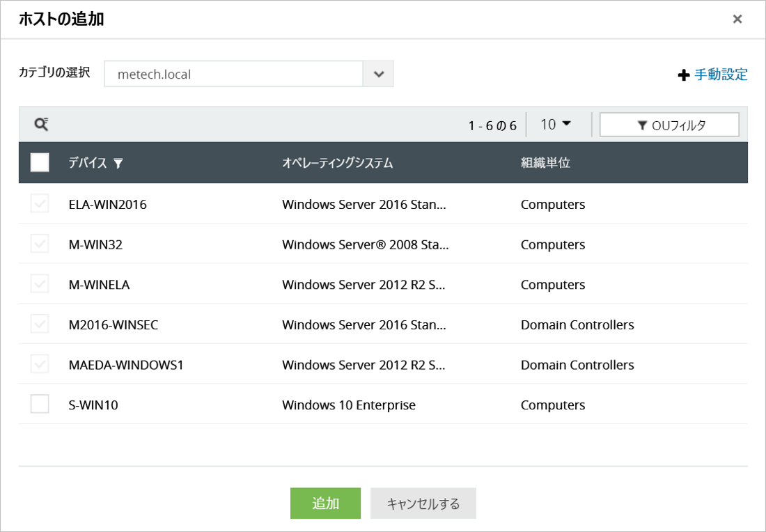Click the metech.local category field
Image resolution: width=766 pixels, height=532 pixels.
pos(233,74)
